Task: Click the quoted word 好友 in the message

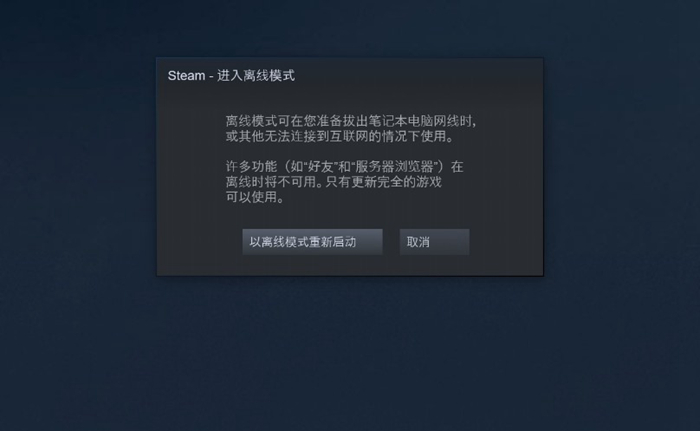Action: [x=321, y=167]
